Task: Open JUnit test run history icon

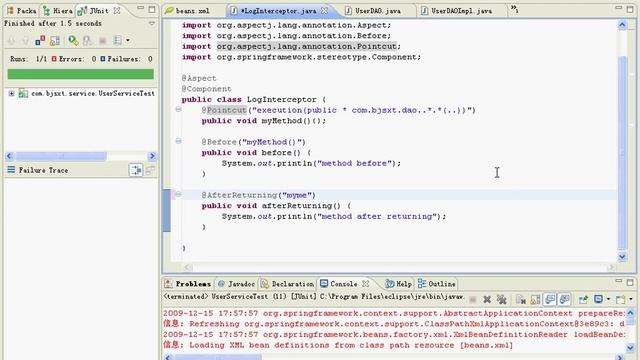Action: coord(117,40)
